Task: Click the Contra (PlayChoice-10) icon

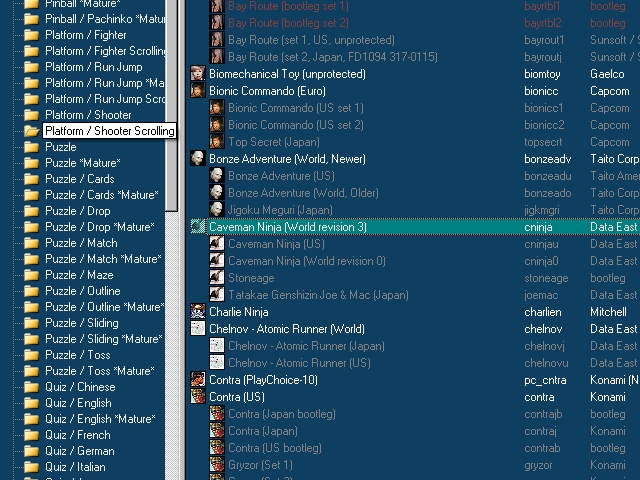Action: click(x=198, y=380)
